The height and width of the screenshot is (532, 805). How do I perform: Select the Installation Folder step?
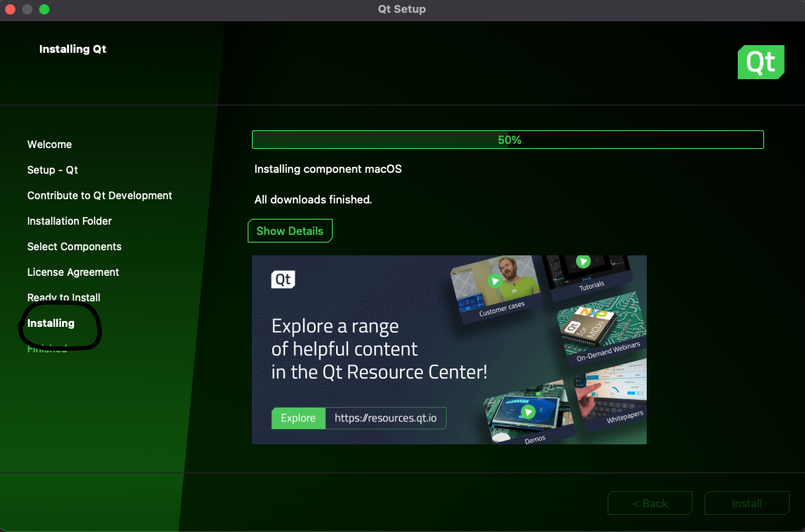(70, 221)
